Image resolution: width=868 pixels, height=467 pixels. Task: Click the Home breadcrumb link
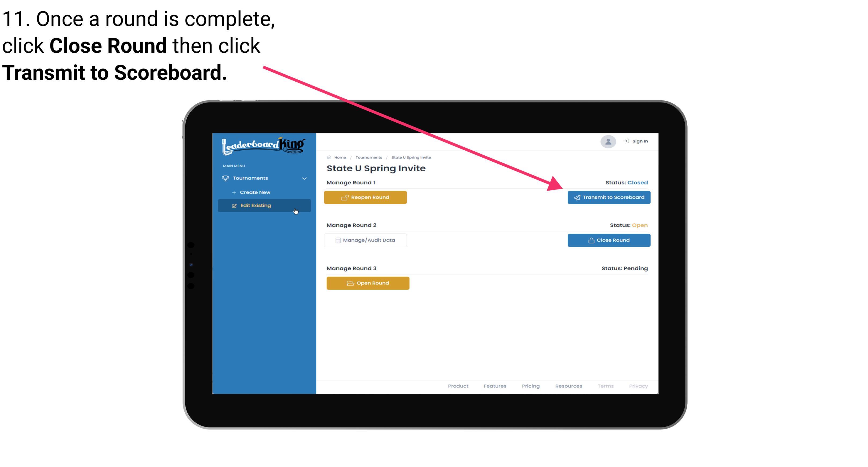[339, 157]
